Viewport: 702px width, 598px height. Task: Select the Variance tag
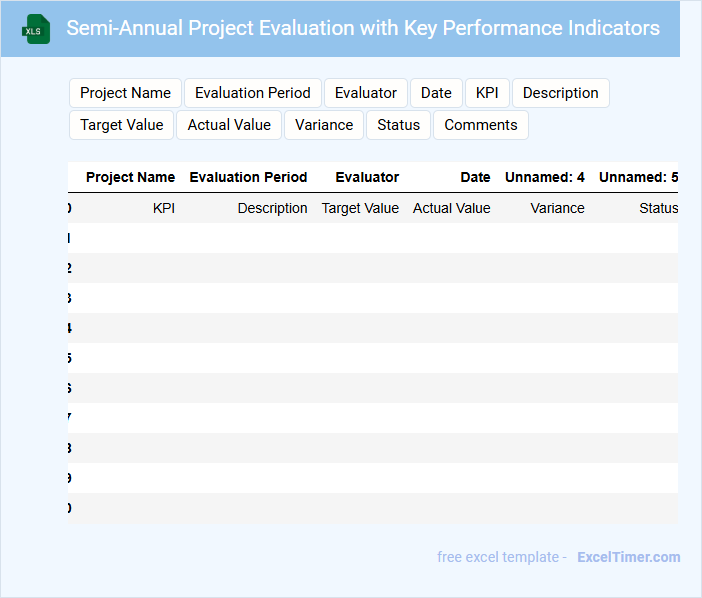tap(324, 125)
